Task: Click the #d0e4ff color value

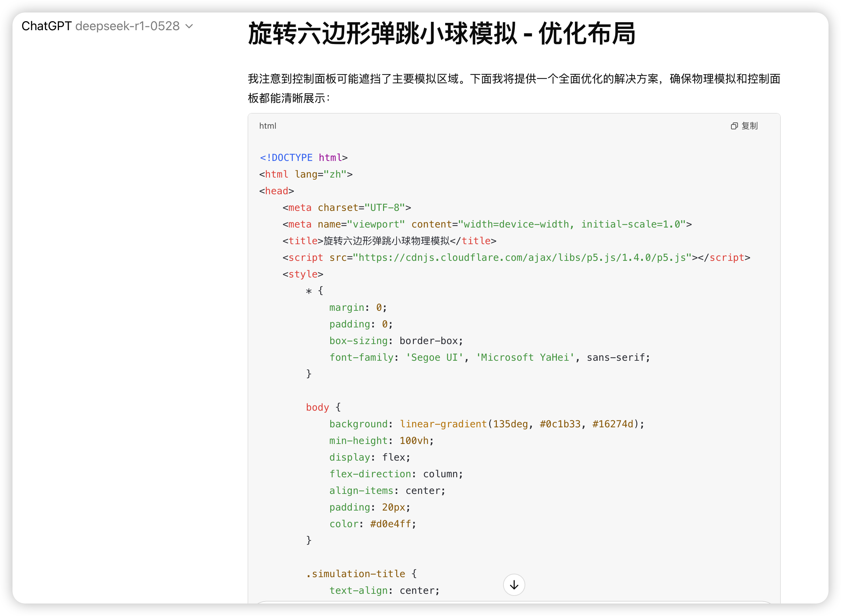Action: 390,524
